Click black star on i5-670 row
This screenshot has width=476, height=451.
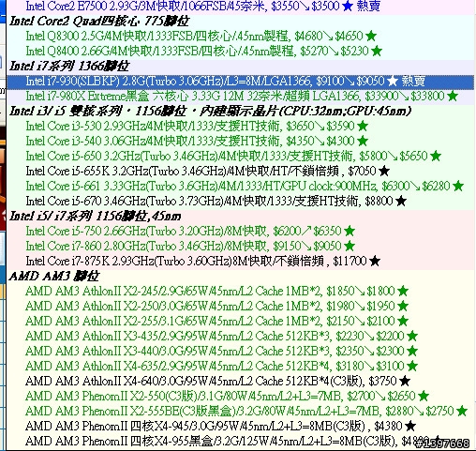pyautogui.click(x=401, y=201)
